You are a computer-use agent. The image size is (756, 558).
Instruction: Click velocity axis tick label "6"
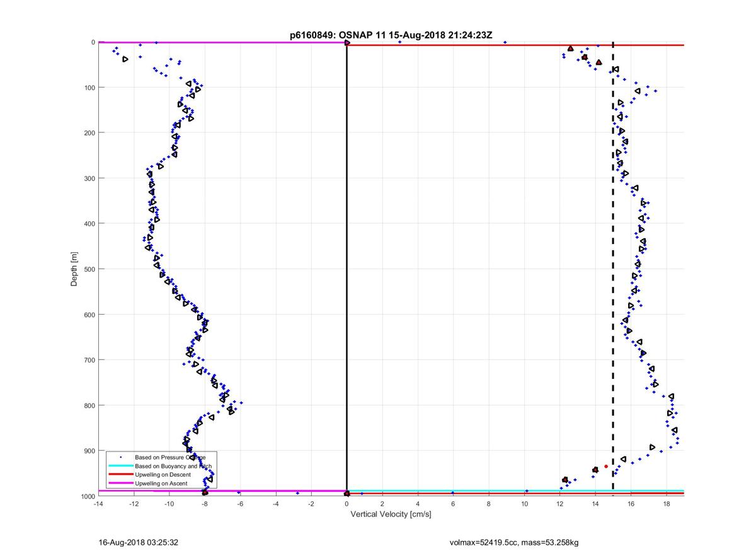click(x=454, y=504)
